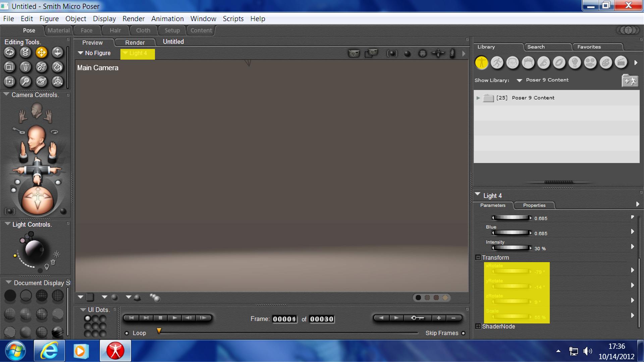Select the Rotate editing tool
Viewport: 644px width, 362px height.
click(9, 52)
